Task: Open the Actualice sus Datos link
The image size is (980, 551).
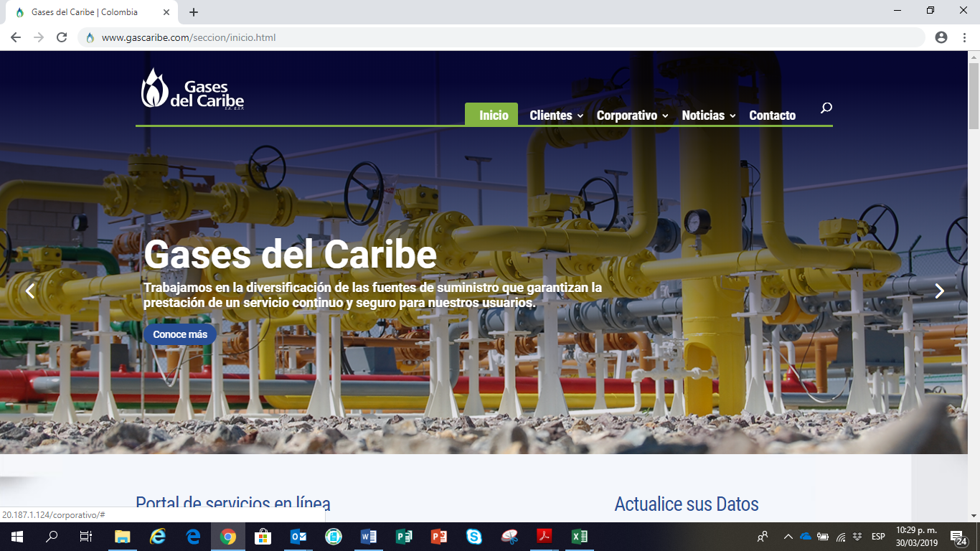Action: point(686,504)
